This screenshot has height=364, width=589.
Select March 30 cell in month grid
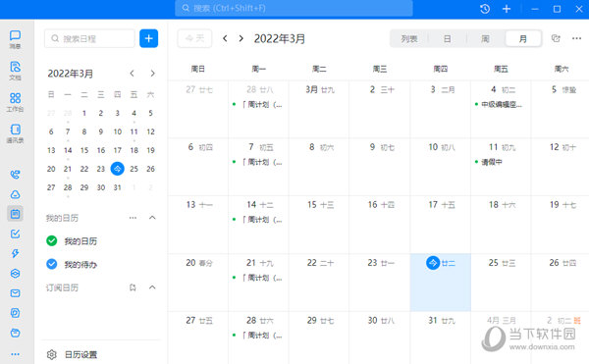click(379, 338)
